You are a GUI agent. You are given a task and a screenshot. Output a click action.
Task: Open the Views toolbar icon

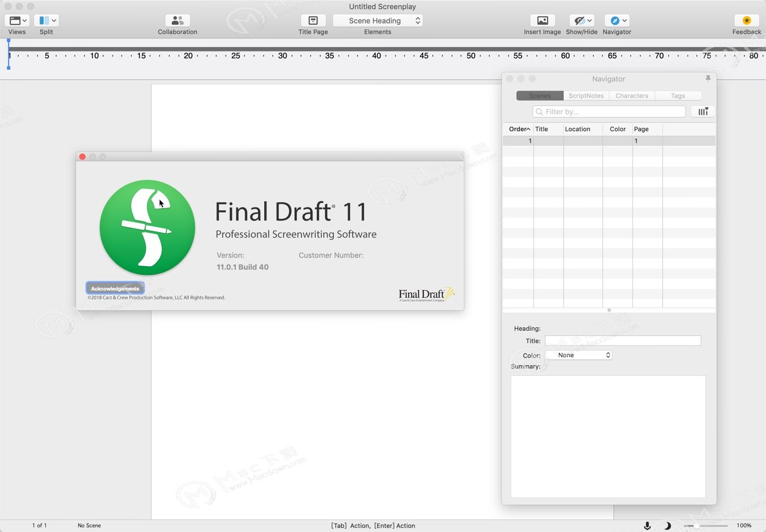coord(15,20)
